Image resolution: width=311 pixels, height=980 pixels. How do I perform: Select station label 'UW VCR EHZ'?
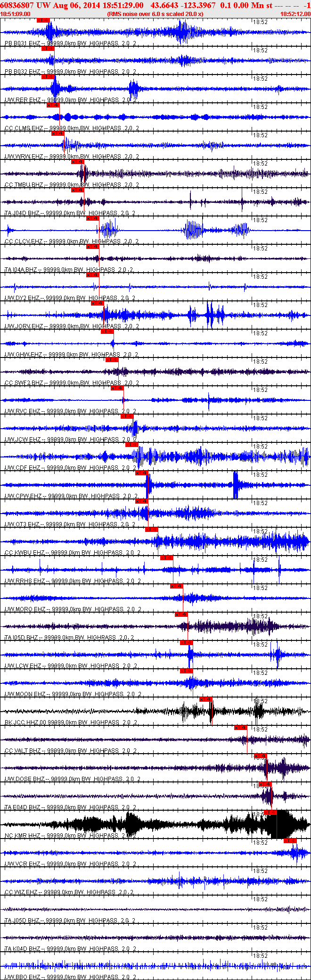coord(23,864)
